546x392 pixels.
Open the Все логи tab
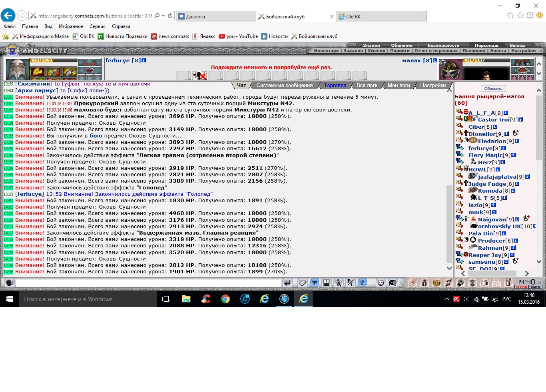(x=367, y=85)
